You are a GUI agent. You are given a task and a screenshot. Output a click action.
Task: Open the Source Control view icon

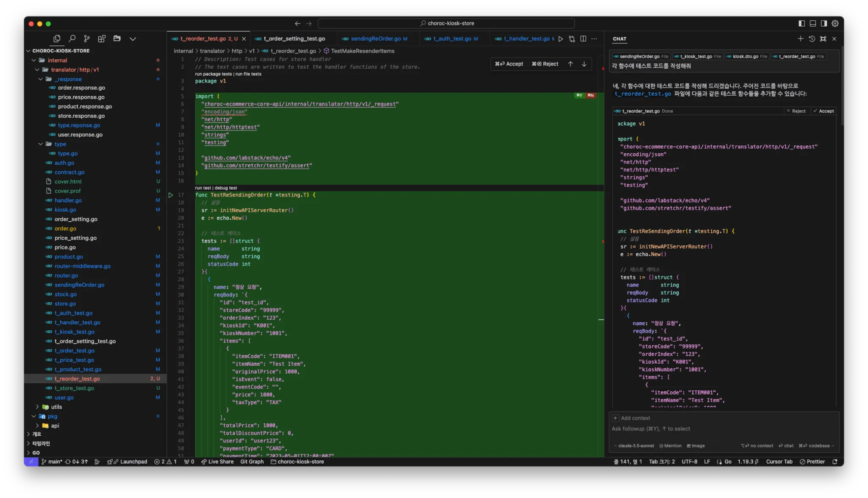coord(87,39)
